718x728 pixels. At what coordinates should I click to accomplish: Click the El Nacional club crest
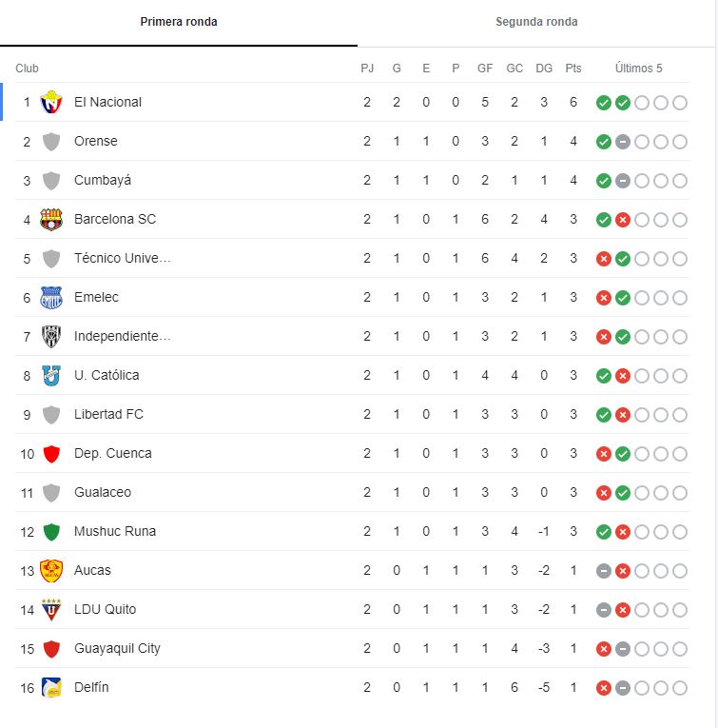coord(51,102)
